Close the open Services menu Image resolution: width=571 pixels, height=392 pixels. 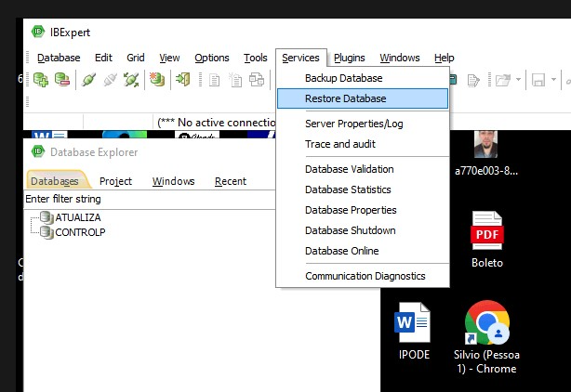pos(300,58)
